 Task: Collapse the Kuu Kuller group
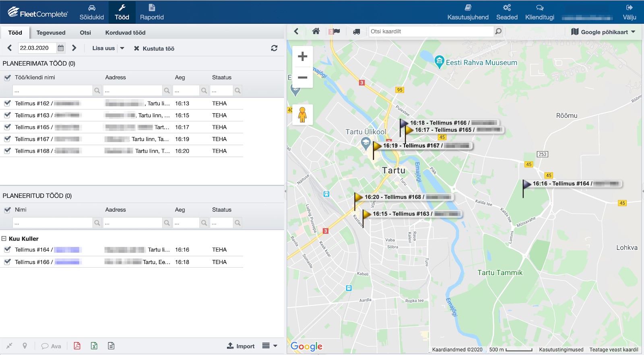pos(4,239)
